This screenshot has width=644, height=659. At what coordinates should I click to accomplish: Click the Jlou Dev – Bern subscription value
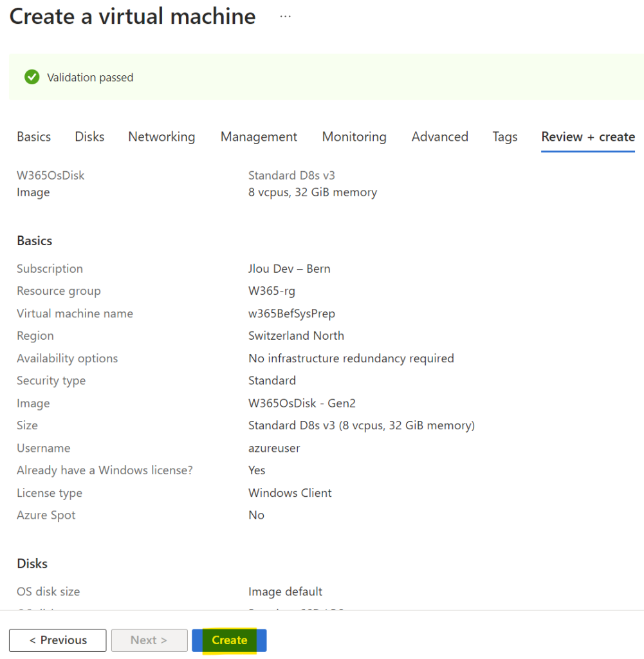tap(289, 268)
